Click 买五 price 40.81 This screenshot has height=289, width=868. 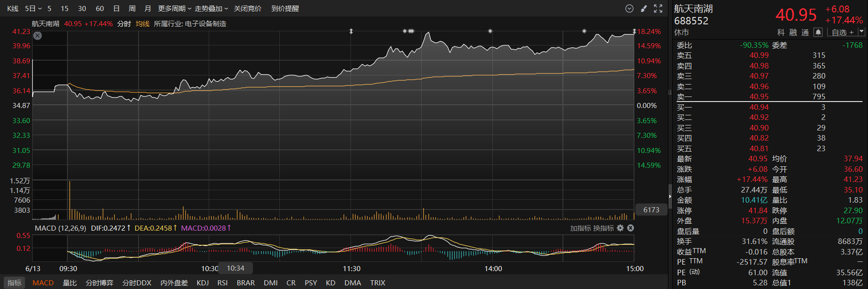click(759, 148)
